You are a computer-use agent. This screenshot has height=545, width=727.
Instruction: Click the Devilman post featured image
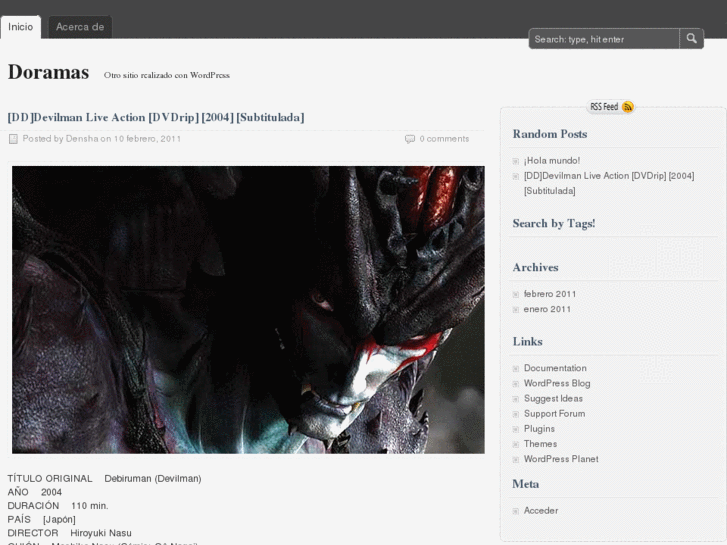248,310
